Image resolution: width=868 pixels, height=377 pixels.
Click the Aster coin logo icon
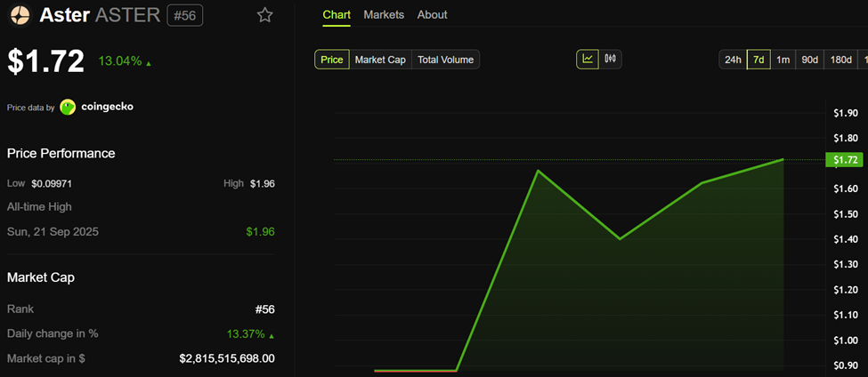click(x=21, y=15)
